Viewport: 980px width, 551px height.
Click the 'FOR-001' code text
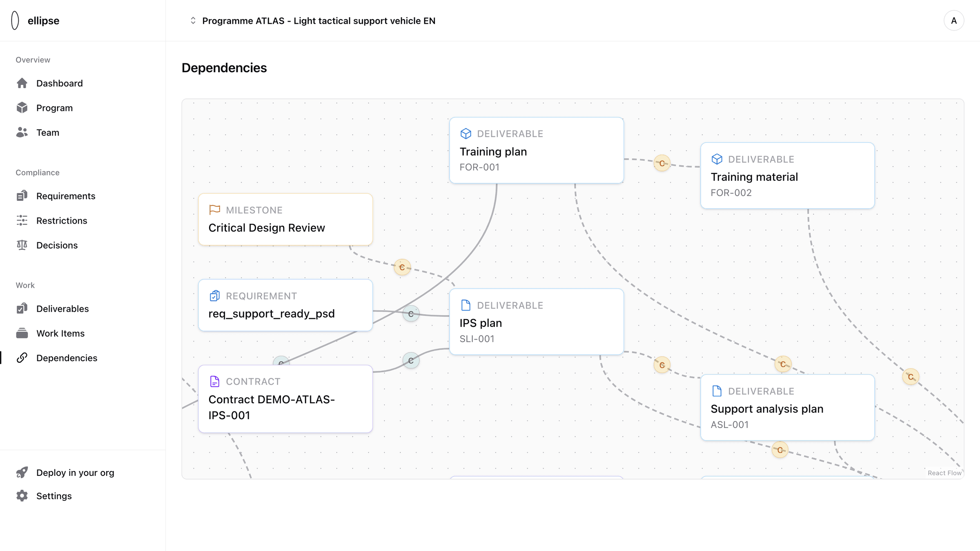point(479,167)
